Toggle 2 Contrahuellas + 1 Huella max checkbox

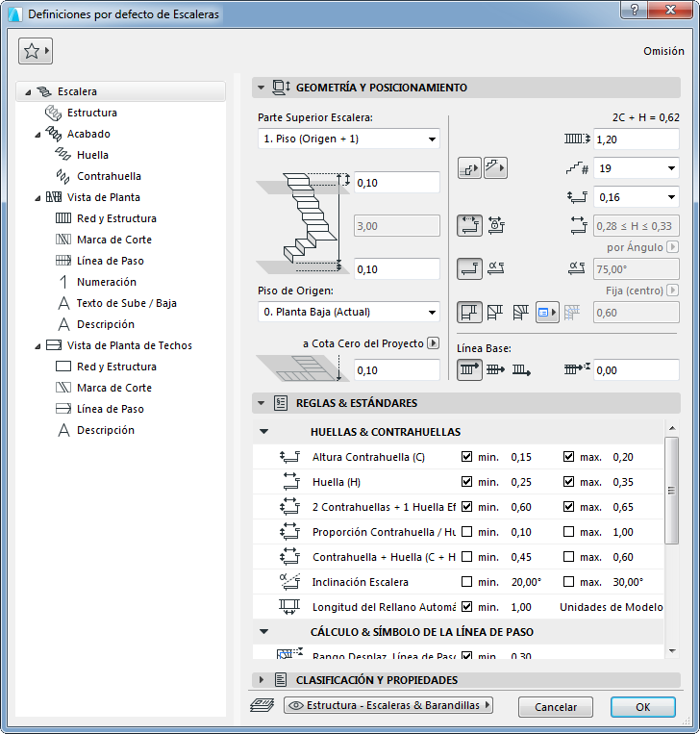(568, 507)
